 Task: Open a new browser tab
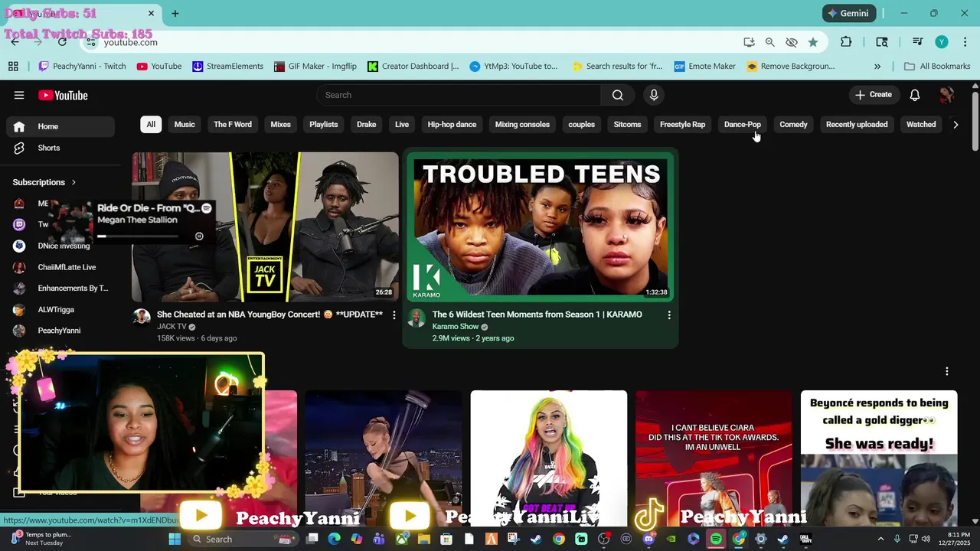(175, 13)
